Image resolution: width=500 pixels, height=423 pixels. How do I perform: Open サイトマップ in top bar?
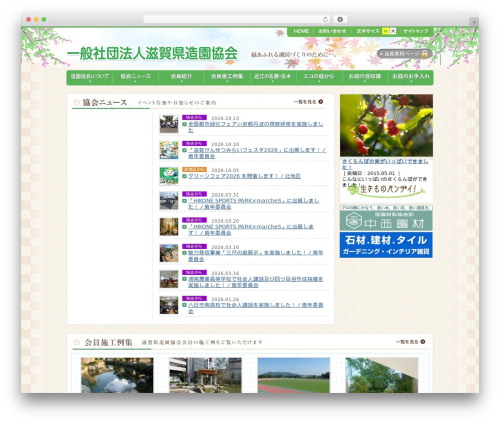415,31
